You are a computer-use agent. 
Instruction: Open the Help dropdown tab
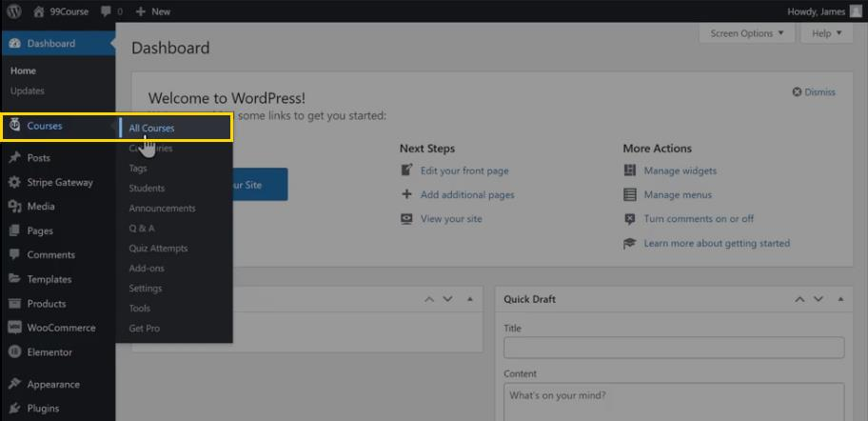(827, 33)
